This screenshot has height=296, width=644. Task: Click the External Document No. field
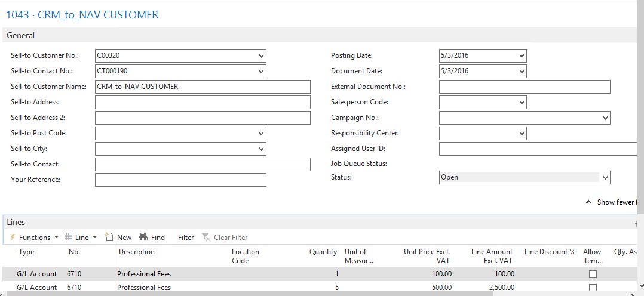(x=524, y=87)
